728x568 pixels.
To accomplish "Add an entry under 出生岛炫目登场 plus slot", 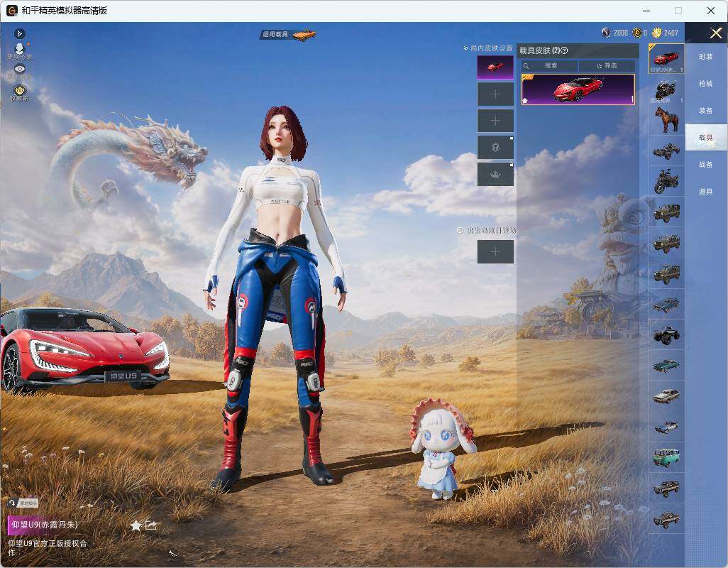I will [x=495, y=252].
